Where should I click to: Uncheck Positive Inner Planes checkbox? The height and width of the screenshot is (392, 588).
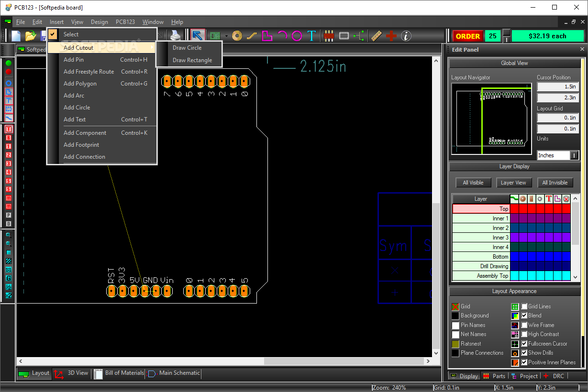click(x=524, y=362)
